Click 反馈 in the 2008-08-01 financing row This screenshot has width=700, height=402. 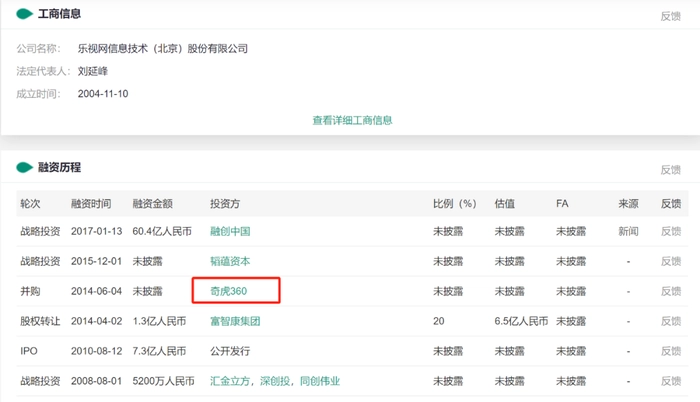click(x=670, y=382)
